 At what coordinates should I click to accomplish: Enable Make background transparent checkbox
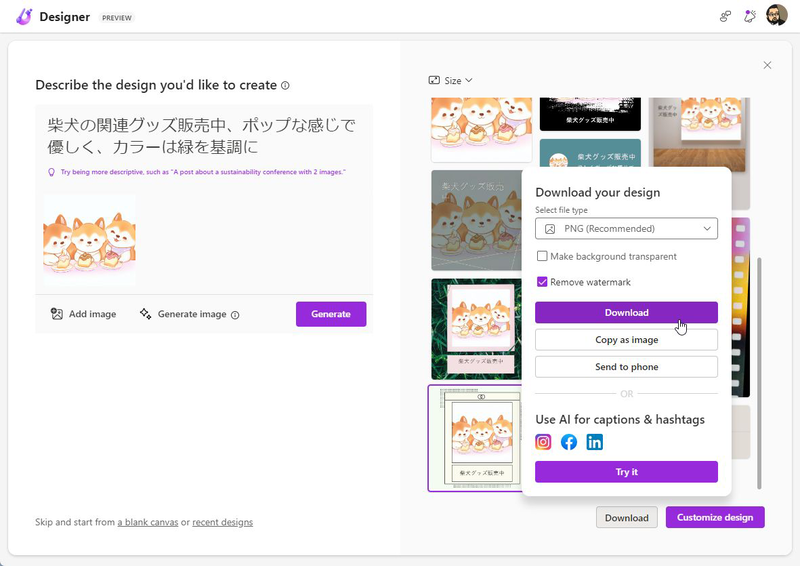(542, 257)
